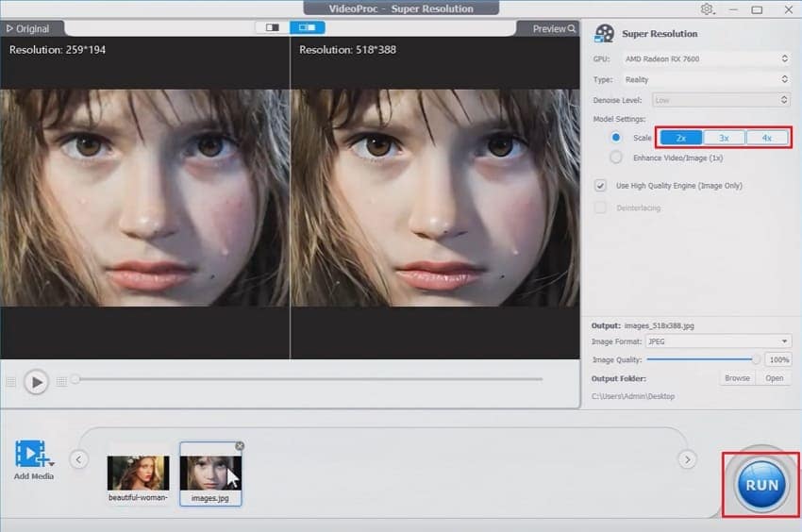Choose the 4x scale option

(x=767, y=138)
